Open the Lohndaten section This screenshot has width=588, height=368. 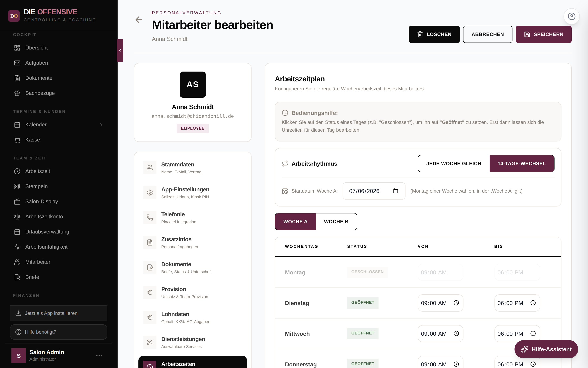(x=193, y=317)
